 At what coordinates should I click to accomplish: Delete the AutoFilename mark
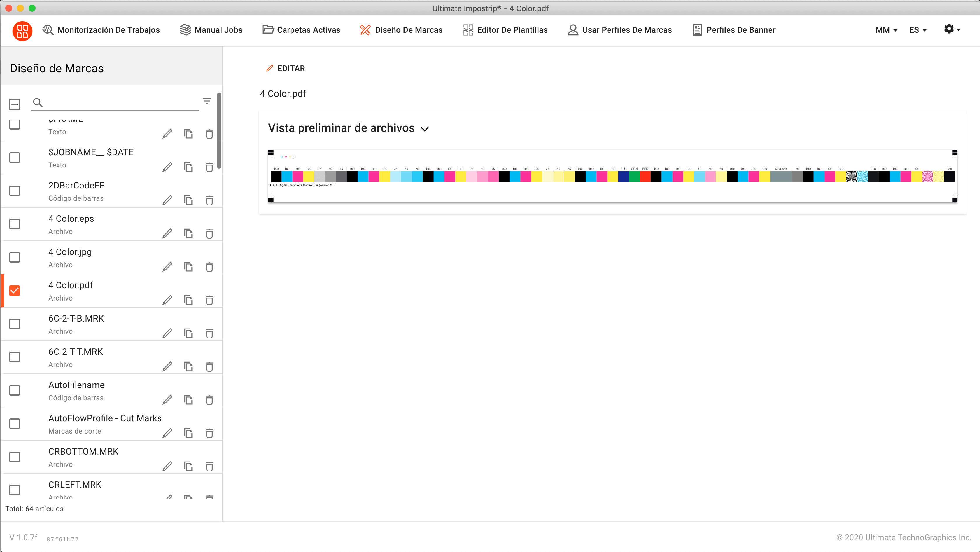click(209, 400)
